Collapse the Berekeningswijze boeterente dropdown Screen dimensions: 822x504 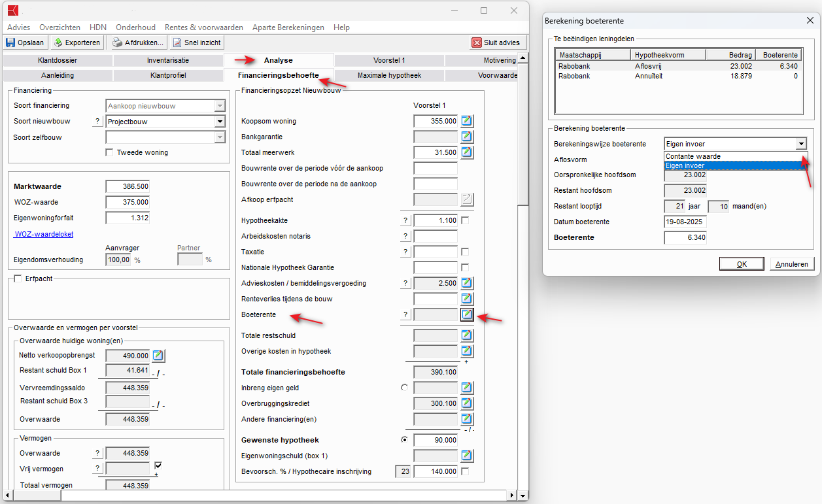pyautogui.click(x=801, y=144)
